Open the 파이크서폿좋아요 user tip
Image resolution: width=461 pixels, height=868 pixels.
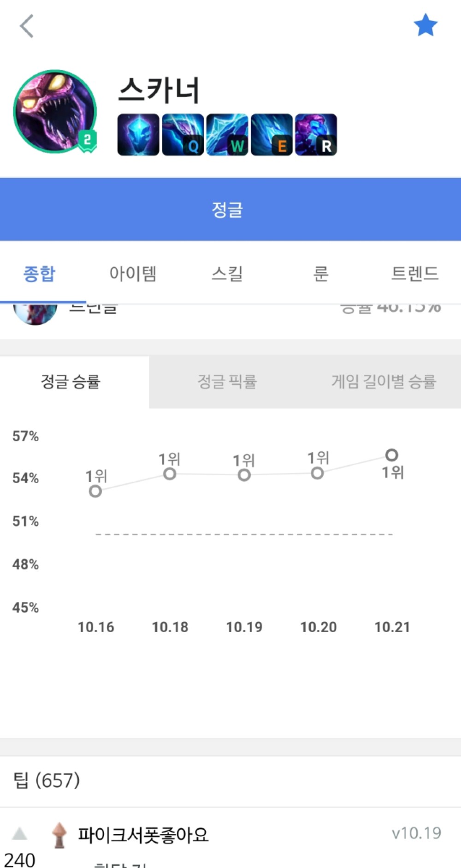click(143, 835)
